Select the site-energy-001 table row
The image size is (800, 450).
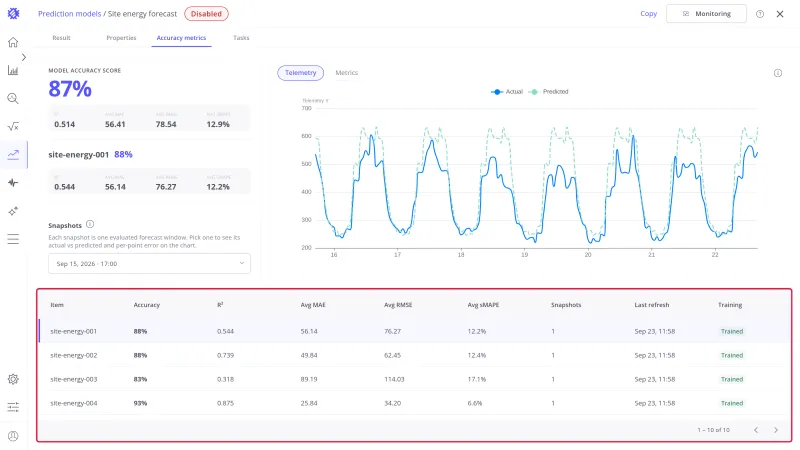(x=414, y=331)
